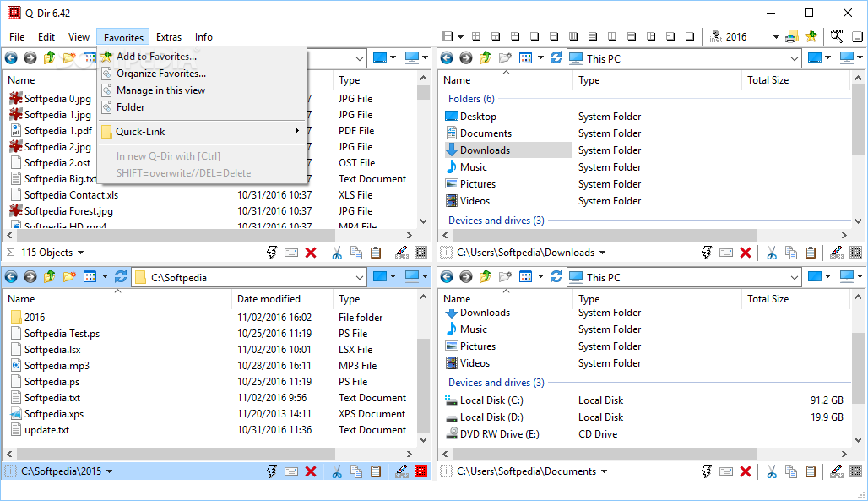Click paste clipboard icon in 115 Objects bar
The image size is (868, 501).
click(x=376, y=253)
